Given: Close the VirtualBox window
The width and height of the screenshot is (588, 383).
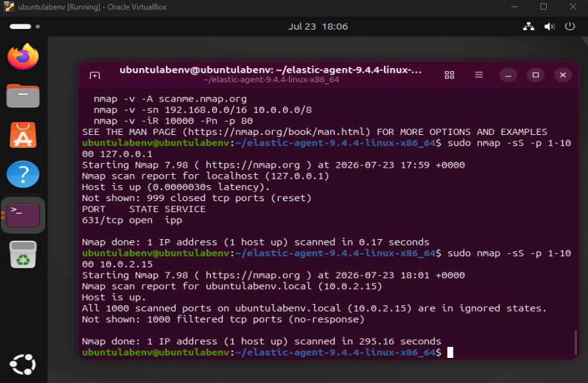Looking at the screenshot, I should pos(573,6).
